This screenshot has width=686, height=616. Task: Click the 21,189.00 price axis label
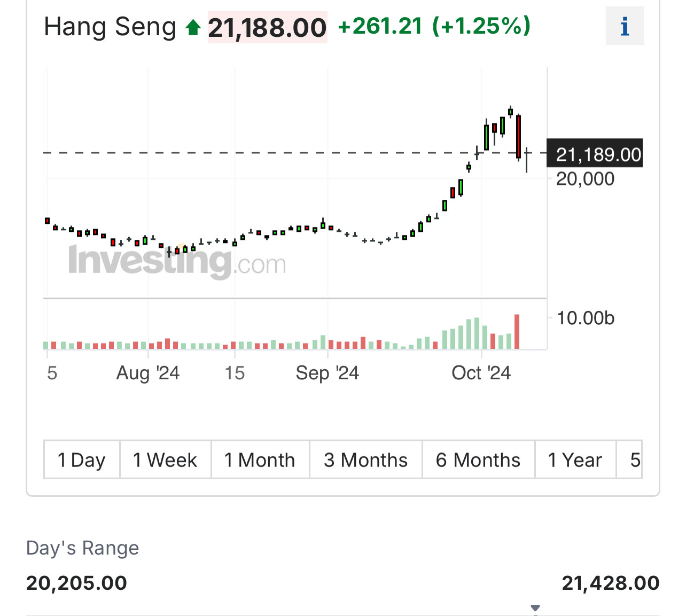click(598, 154)
